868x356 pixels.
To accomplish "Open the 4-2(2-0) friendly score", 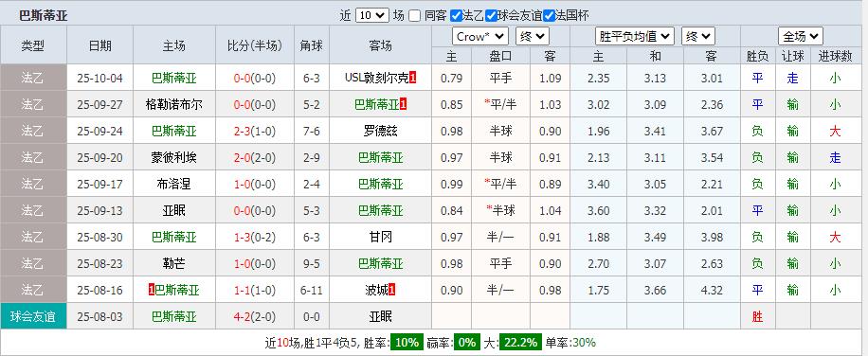I will click(x=255, y=317).
